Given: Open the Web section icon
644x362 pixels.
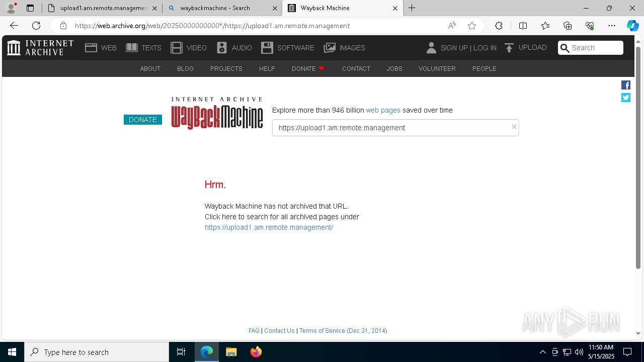Looking at the screenshot, I should point(91,48).
